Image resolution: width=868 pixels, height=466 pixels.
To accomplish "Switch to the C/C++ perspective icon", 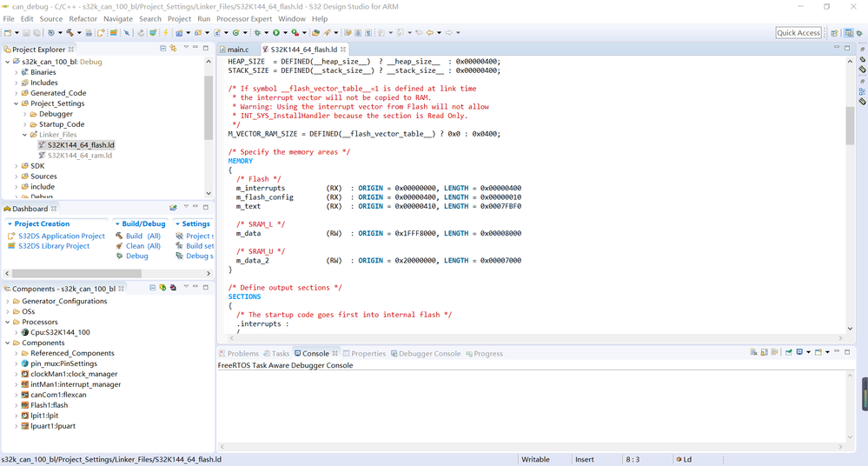I will point(849,33).
